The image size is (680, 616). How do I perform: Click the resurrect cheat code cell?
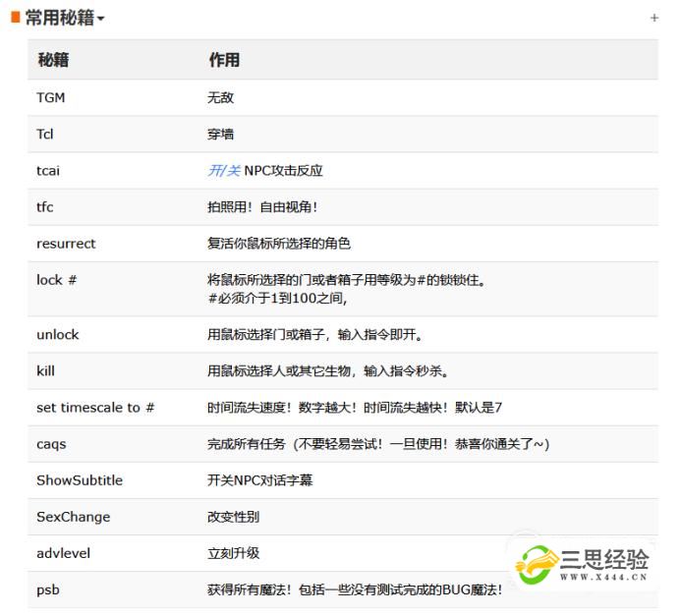point(66,244)
